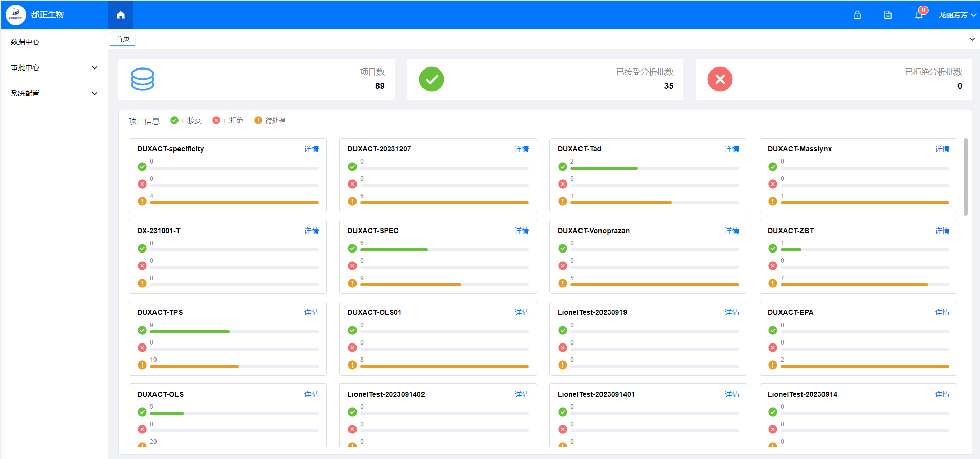Click the green 已接受 legend icon

(174, 120)
